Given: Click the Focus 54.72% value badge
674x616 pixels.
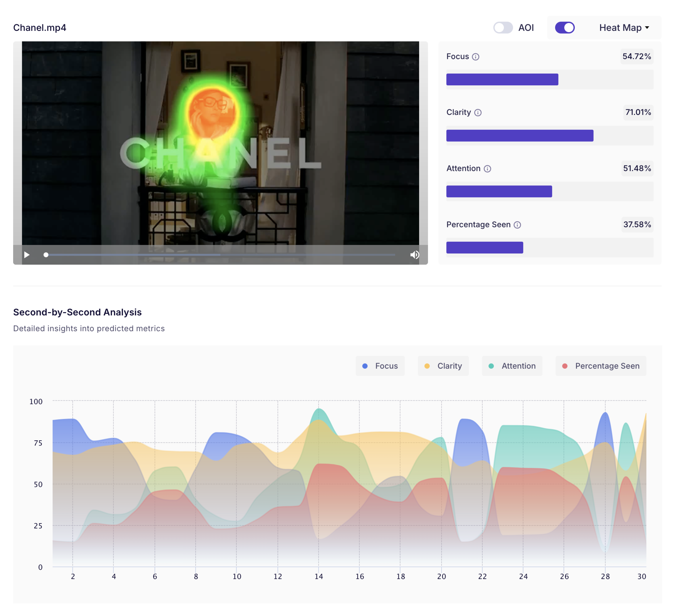Looking at the screenshot, I should coord(637,56).
